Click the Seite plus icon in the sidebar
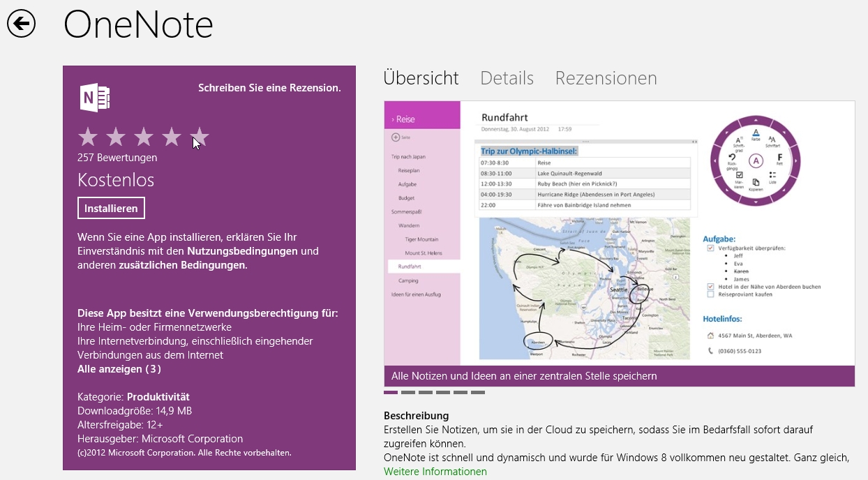The width and height of the screenshot is (868, 480). [396, 137]
